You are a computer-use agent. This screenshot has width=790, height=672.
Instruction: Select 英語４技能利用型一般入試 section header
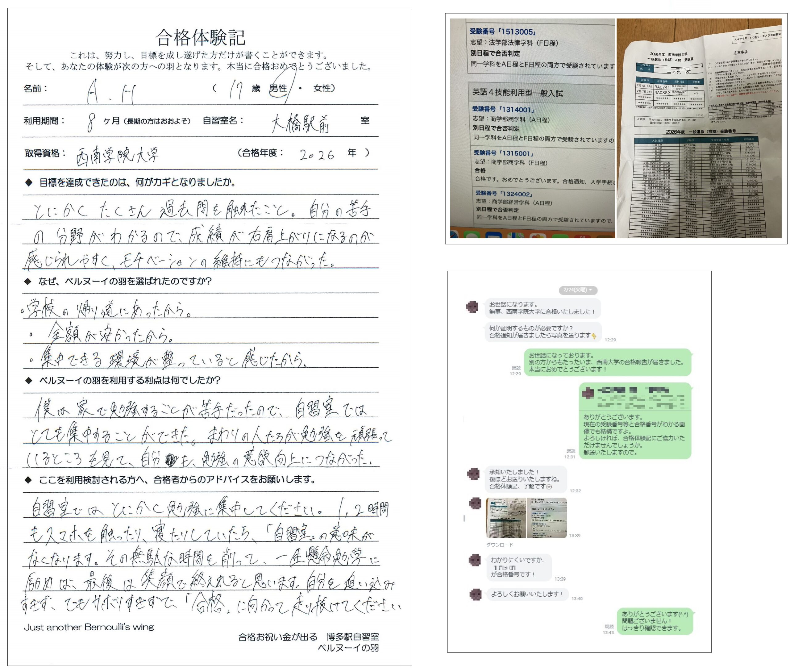(x=517, y=93)
